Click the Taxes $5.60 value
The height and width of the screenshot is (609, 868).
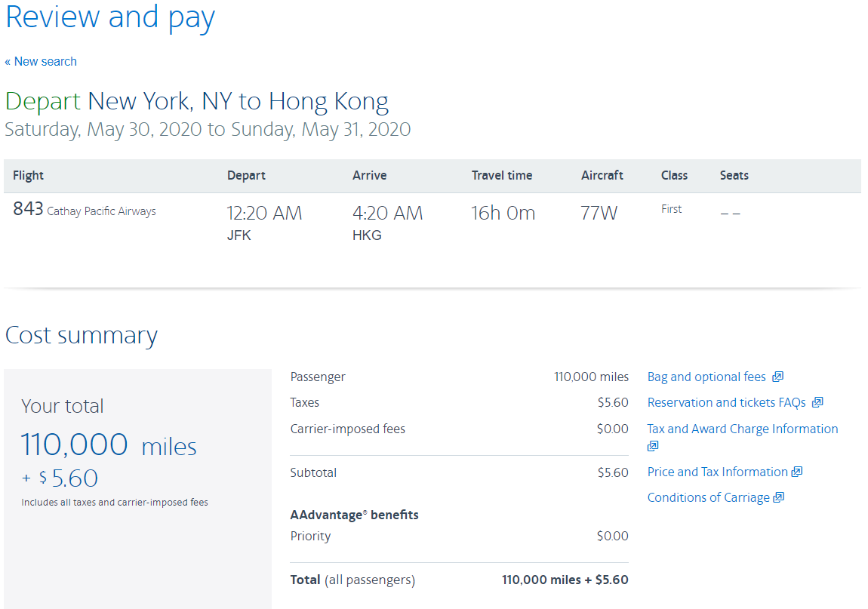[613, 402]
